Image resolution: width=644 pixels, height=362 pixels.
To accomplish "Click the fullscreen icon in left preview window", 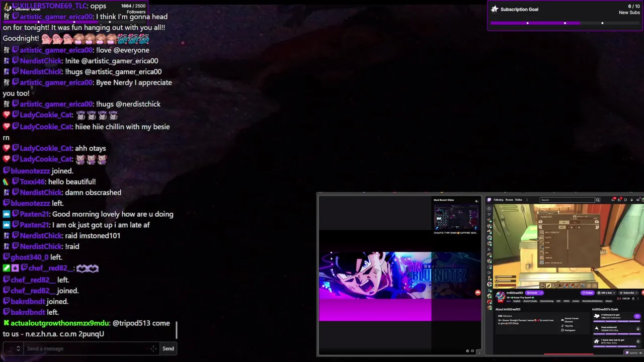I will (472, 351).
